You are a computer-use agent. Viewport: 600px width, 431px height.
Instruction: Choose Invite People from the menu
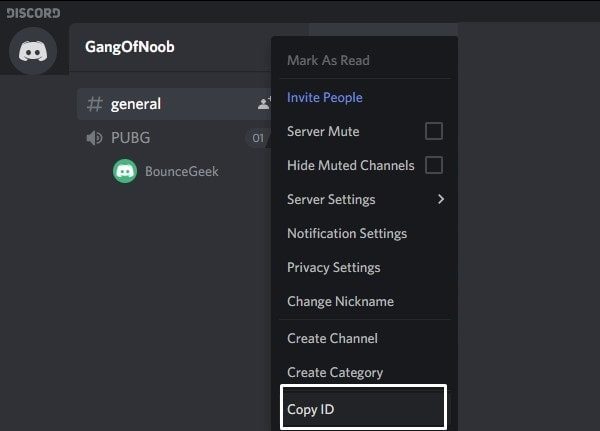[x=365, y=98]
